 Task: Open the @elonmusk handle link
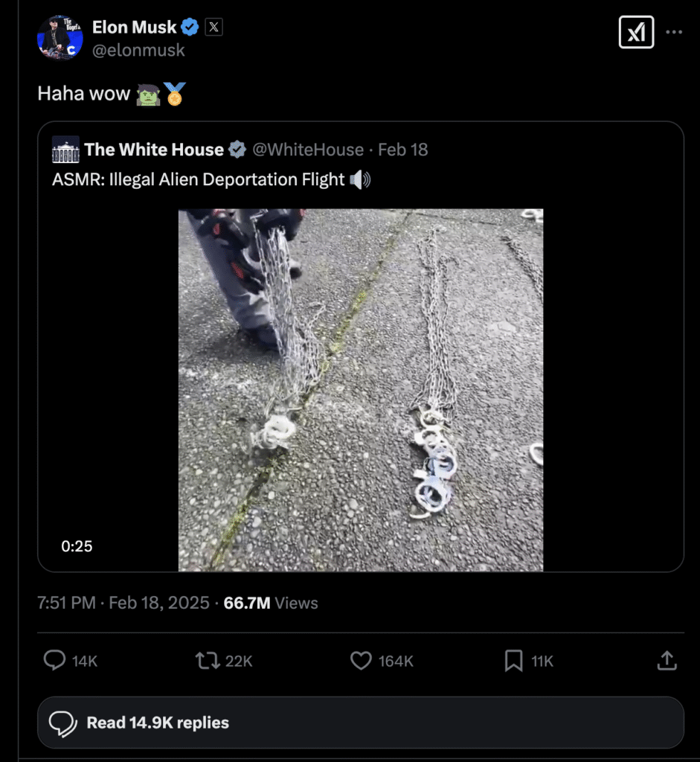click(138, 51)
